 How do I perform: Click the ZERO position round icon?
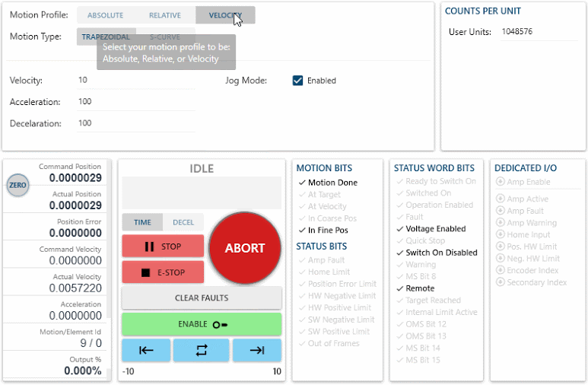(17, 185)
